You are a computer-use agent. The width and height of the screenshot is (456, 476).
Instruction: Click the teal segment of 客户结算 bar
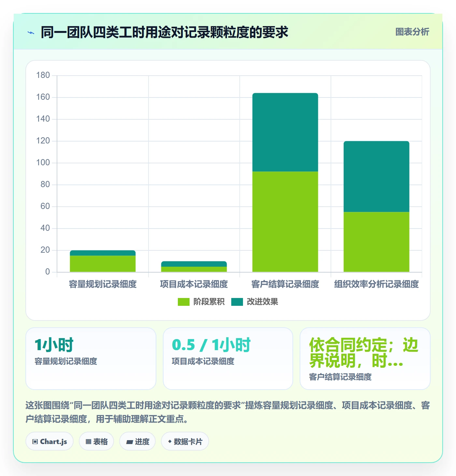tap(285, 132)
